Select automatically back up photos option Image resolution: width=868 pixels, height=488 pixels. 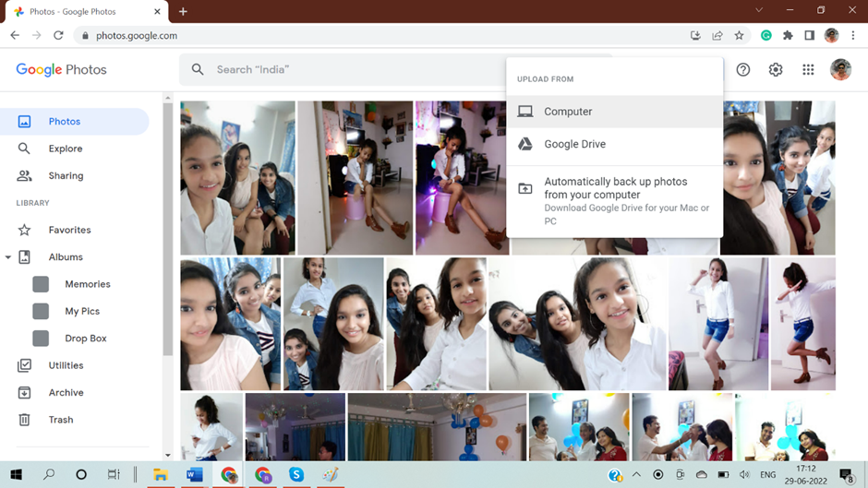[x=614, y=201]
